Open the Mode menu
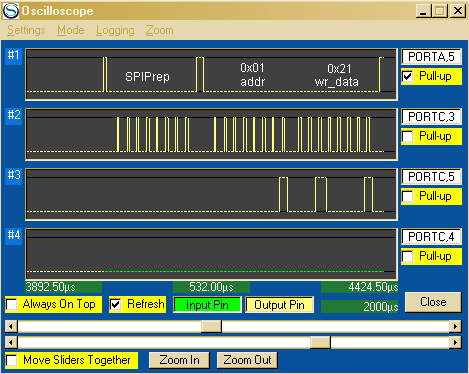This screenshot has width=469, height=374. [71, 30]
